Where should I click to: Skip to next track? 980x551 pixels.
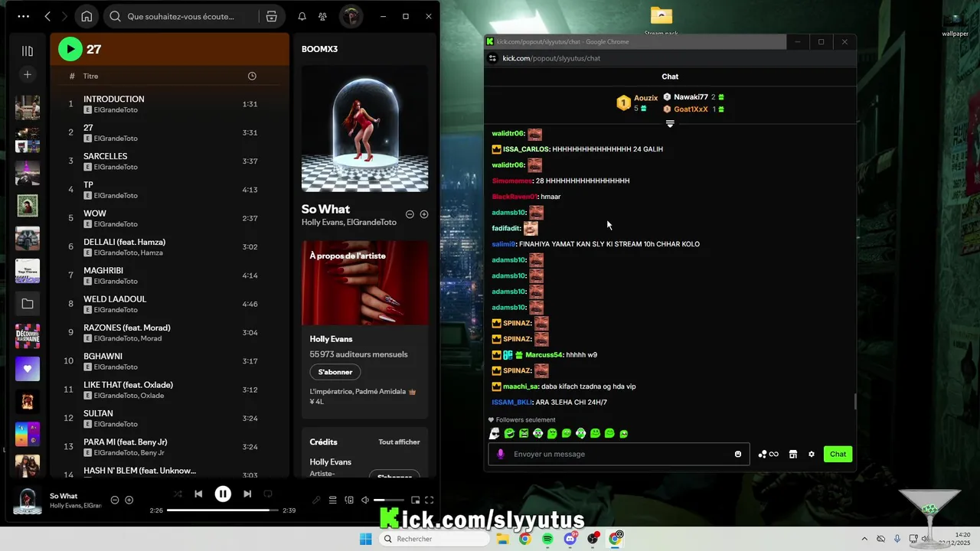pyautogui.click(x=247, y=494)
